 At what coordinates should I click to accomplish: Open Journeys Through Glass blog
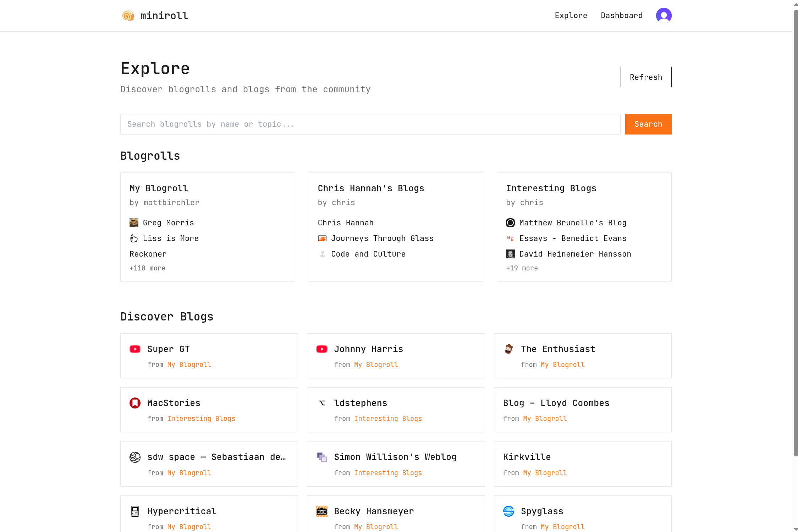[382, 238]
